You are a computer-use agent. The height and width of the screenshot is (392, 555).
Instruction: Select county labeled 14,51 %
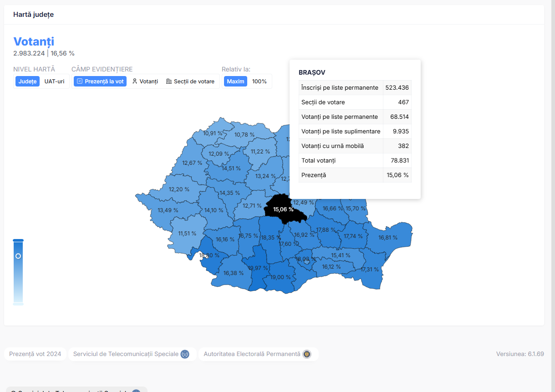point(231,168)
